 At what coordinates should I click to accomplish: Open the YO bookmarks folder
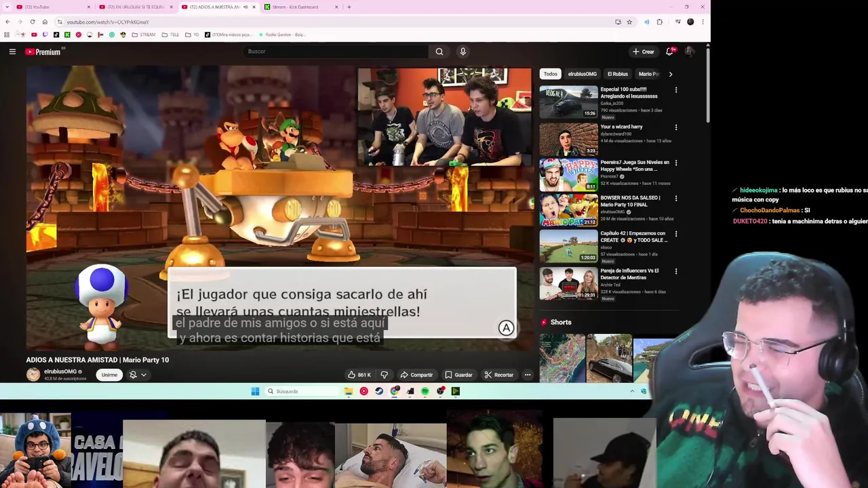point(192,35)
